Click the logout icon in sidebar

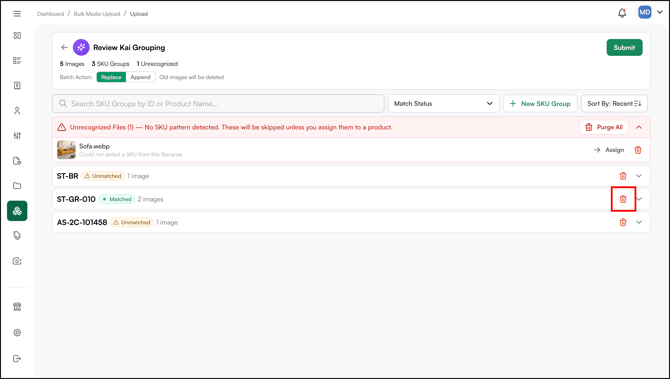coord(17,358)
